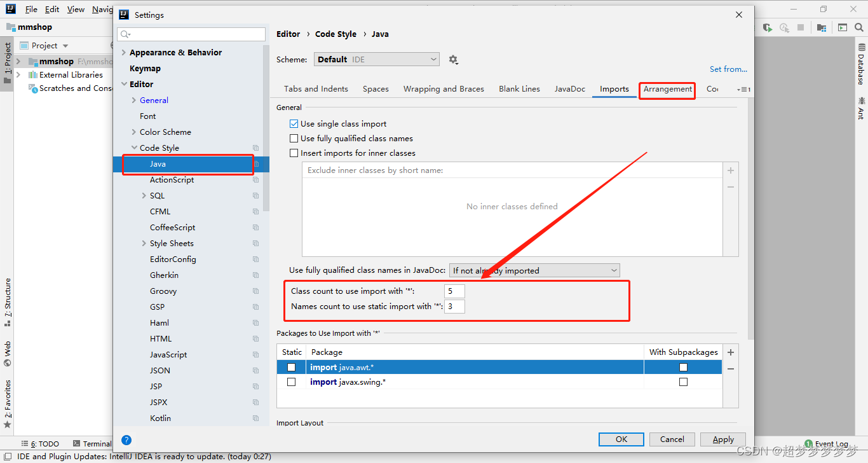The height and width of the screenshot is (463, 868).
Task: Tick Static checkbox for javax.swing.* row
Action: pyautogui.click(x=291, y=382)
